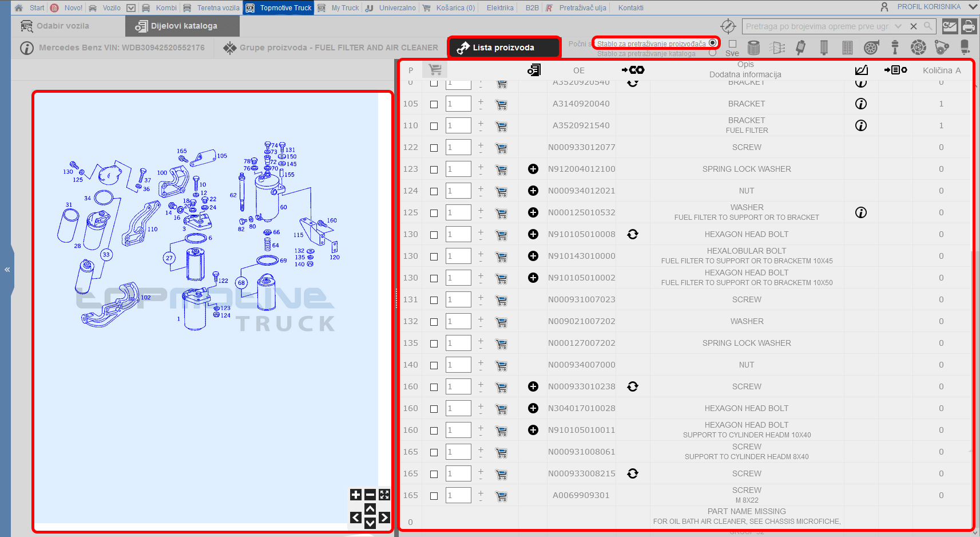Image resolution: width=980 pixels, height=537 pixels.
Task: Tick checkbox for part A3520921540
Action: tap(434, 126)
